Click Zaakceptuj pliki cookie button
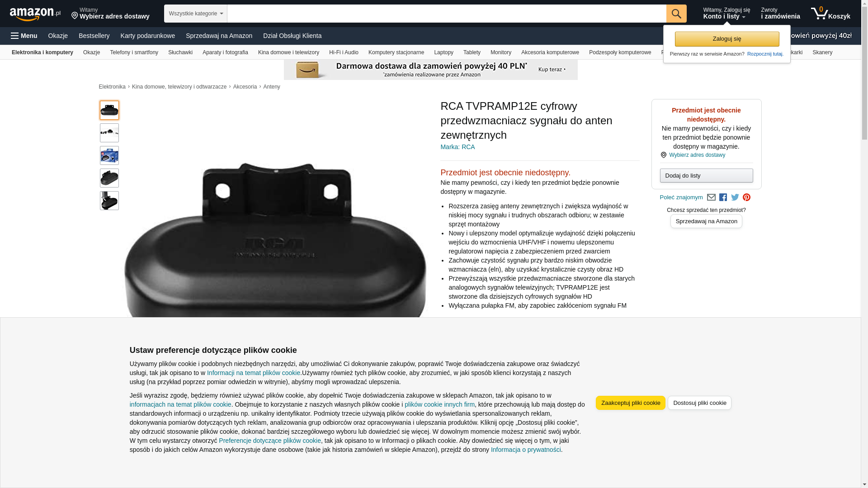The width and height of the screenshot is (868, 488). tap(630, 403)
